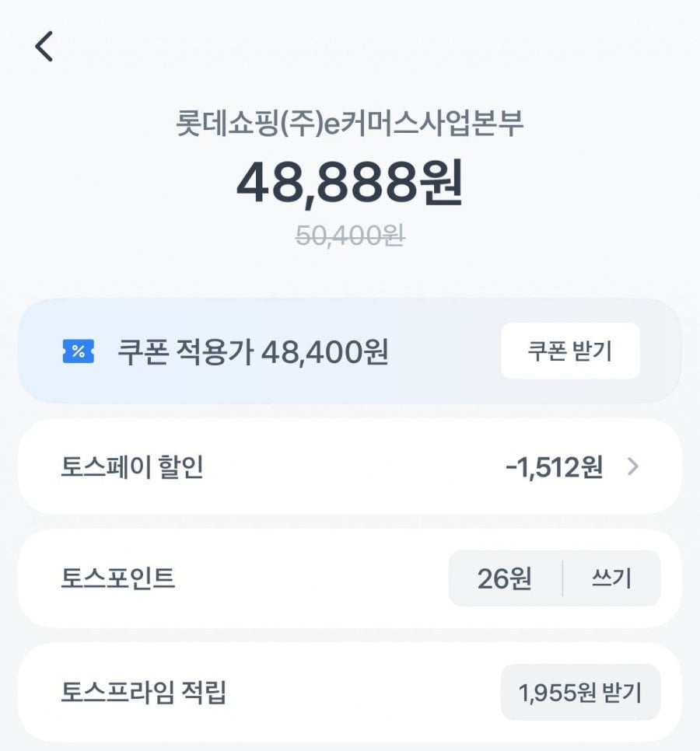Claim the 1,955원 받기 reward

coord(580,692)
